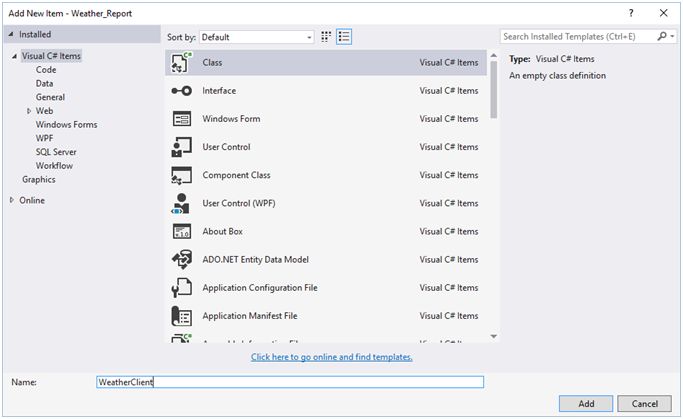Open the Sort by Default dropdown
Image resolution: width=683 pixels, height=419 pixels.
point(257,37)
